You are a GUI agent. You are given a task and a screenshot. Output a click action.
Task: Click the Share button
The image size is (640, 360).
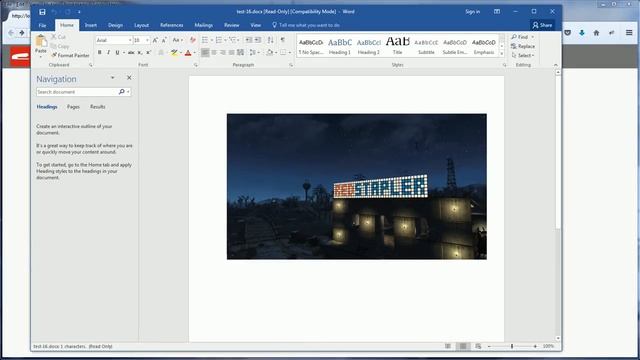pyautogui.click(x=542, y=25)
